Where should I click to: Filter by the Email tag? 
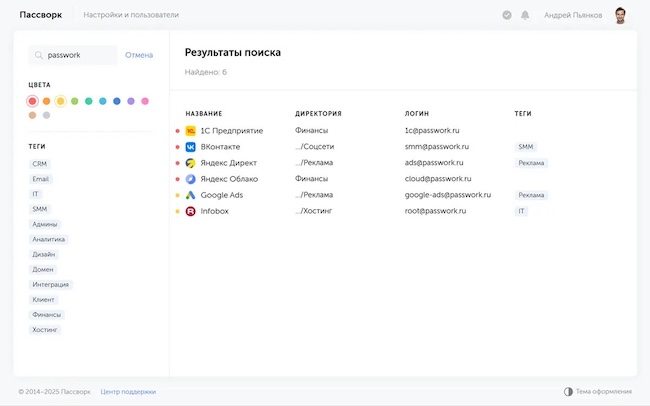[x=41, y=179]
